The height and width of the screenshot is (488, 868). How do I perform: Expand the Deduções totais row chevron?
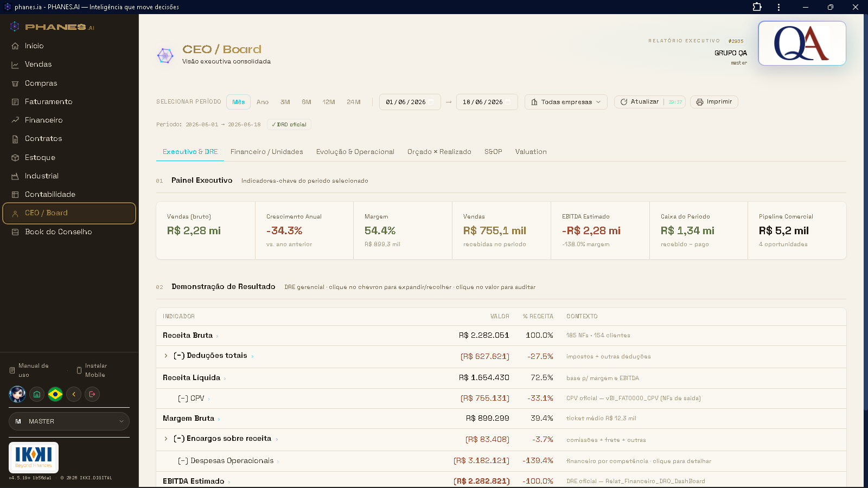point(166,356)
